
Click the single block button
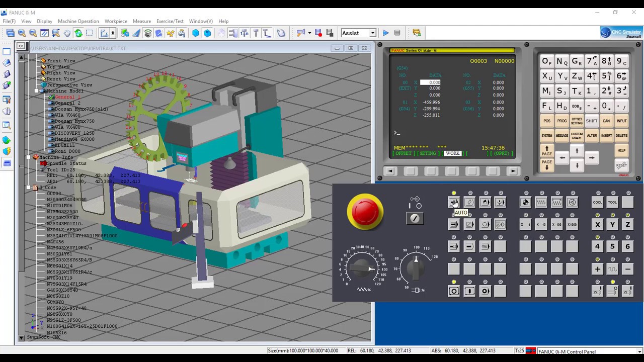(454, 224)
